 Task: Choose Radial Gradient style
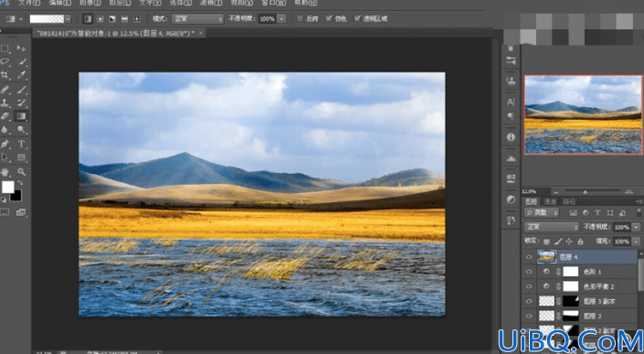pos(100,19)
